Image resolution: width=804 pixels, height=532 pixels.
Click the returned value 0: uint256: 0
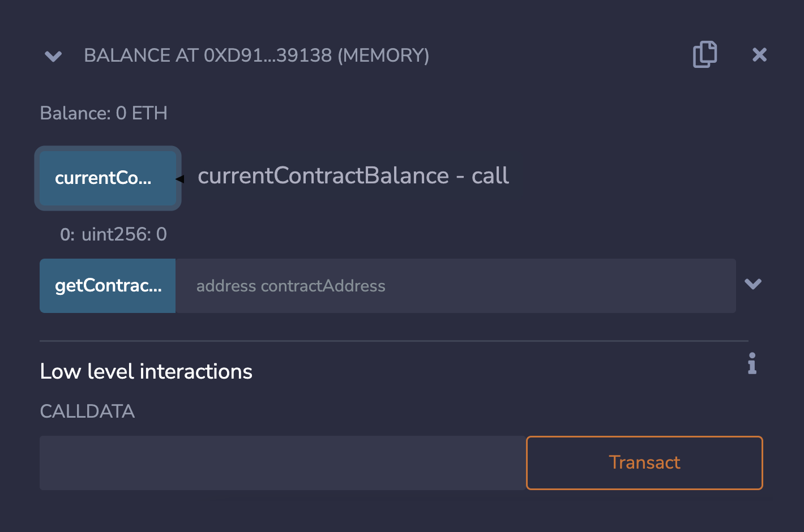coord(113,234)
